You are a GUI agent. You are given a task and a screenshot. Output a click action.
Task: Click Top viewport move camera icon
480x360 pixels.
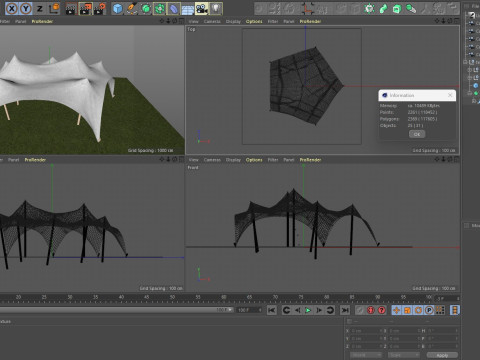437,21
